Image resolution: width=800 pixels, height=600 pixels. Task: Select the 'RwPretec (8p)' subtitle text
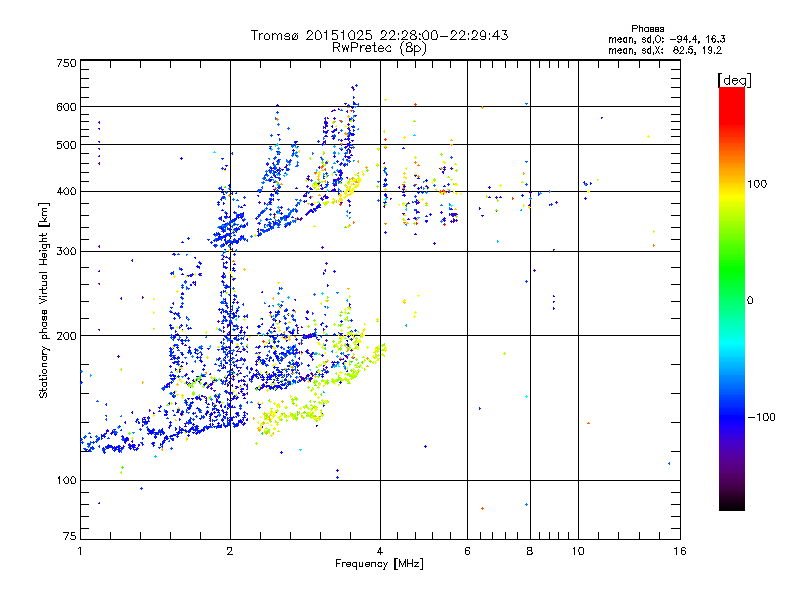pos(379,48)
